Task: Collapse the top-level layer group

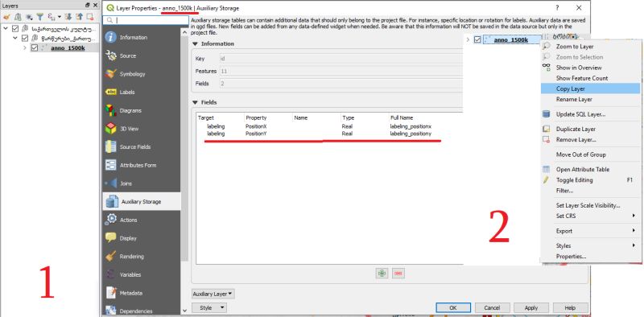Action: pos(6,28)
